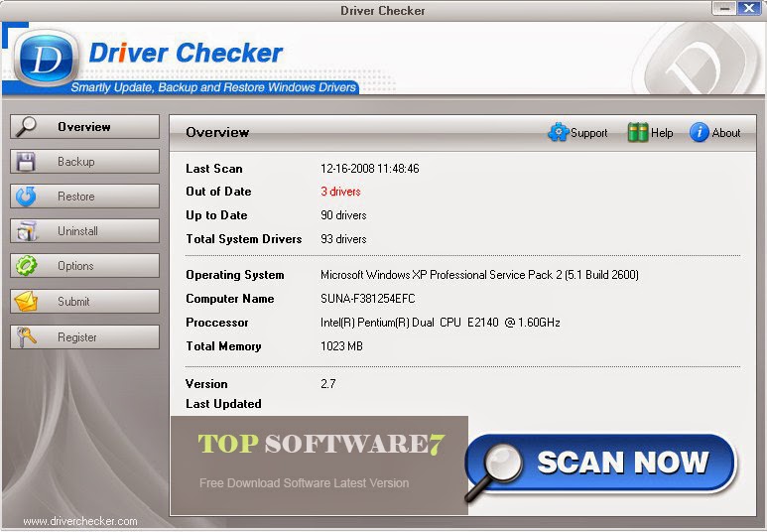The width and height of the screenshot is (767, 532).
Task: Open the Uninstall section
Action: (84, 231)
